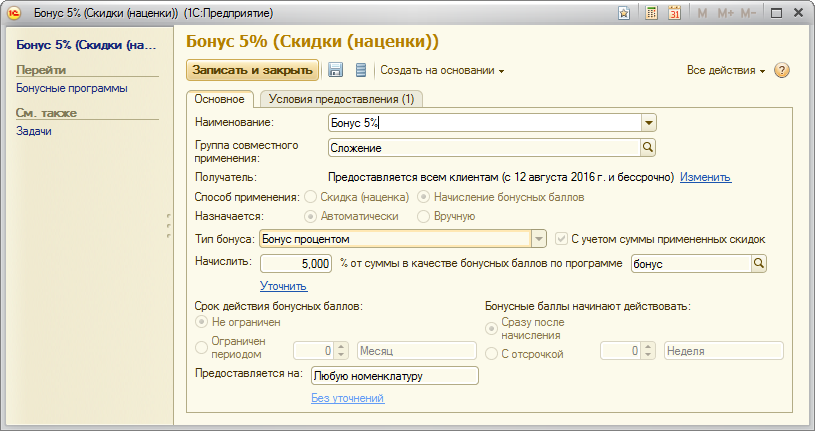Screen dimensions: 816x431
Task: Click 'Записать и закрыть' button
Action: point(252,70)
